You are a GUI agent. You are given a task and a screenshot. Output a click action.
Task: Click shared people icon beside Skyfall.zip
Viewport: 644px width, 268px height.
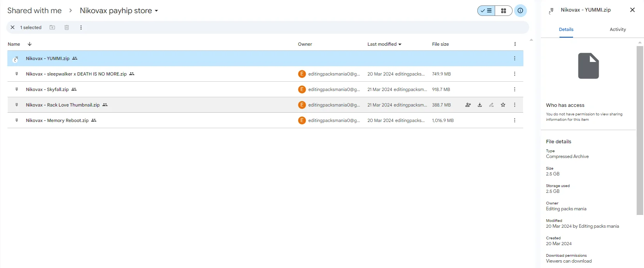pos(74,89)
